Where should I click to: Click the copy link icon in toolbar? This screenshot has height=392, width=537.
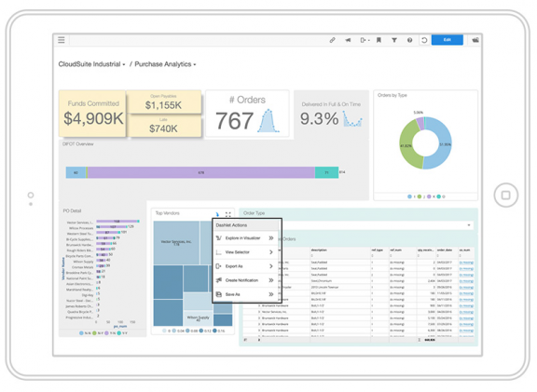coord(332,40)
